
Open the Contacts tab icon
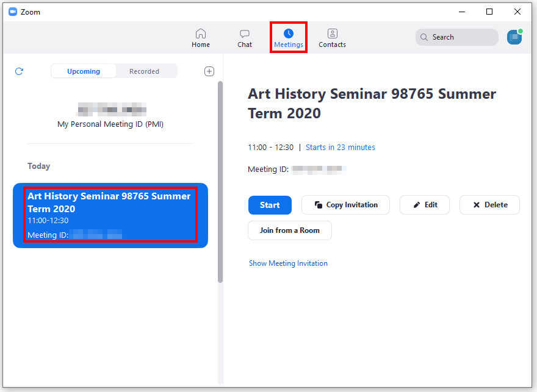point(332,34)
